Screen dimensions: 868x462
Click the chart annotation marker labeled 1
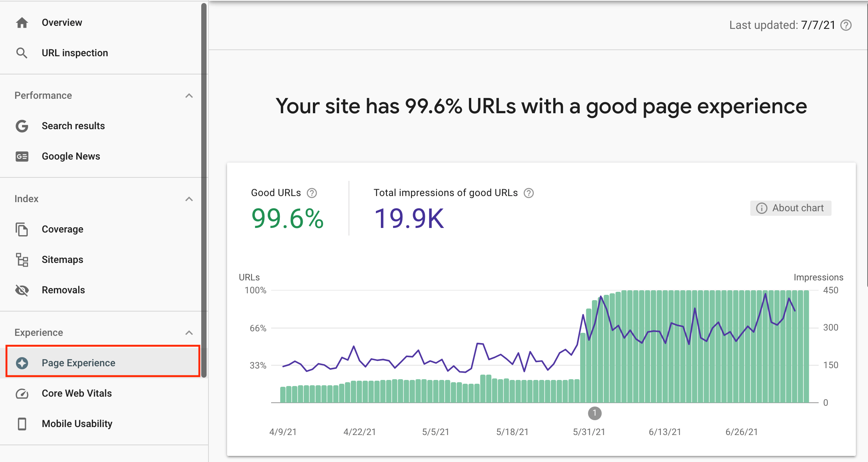click(x=595, y=413)
